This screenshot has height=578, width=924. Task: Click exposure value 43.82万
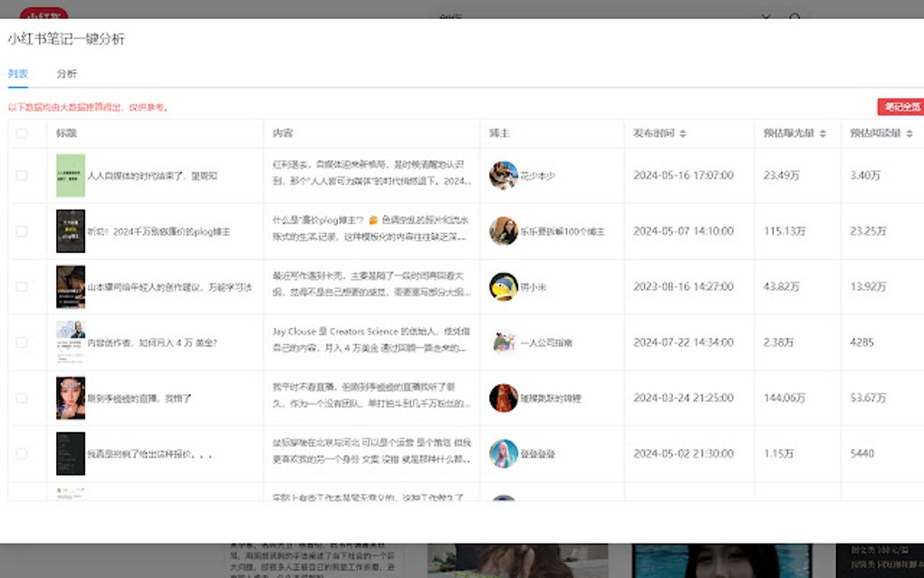click(x=782, y=286)
